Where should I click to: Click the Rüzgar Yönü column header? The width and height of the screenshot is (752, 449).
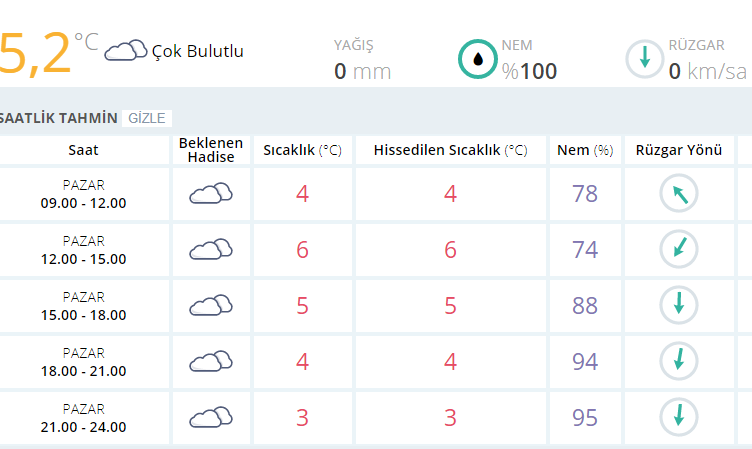coord(679,150)
